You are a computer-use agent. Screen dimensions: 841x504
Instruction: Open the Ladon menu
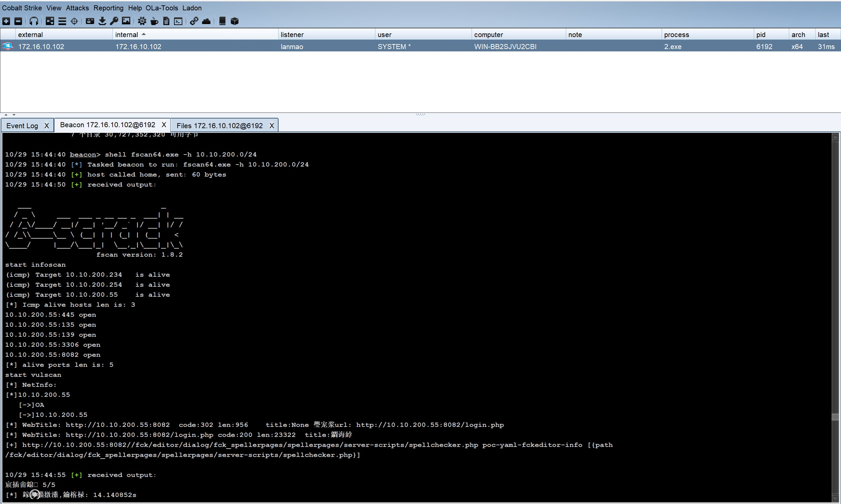(192, 8)
